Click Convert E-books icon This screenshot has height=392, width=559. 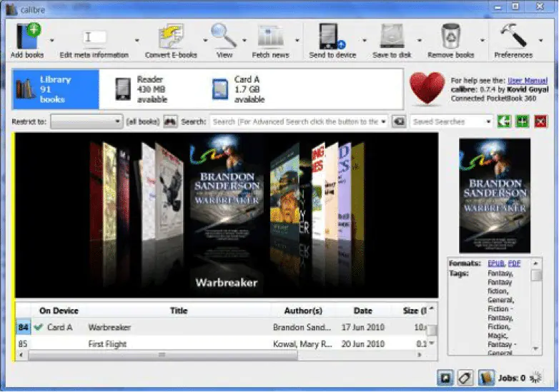pos(171,36)
